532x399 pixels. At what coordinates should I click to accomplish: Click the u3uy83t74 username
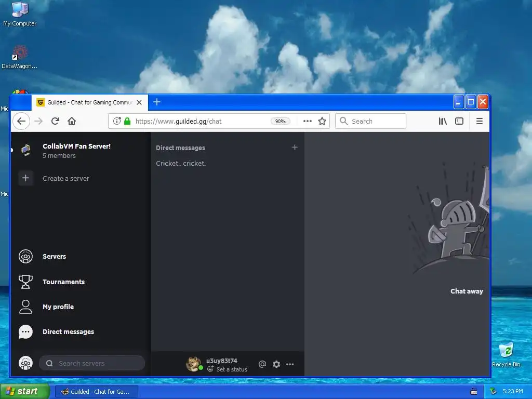[x=221, y=361]
